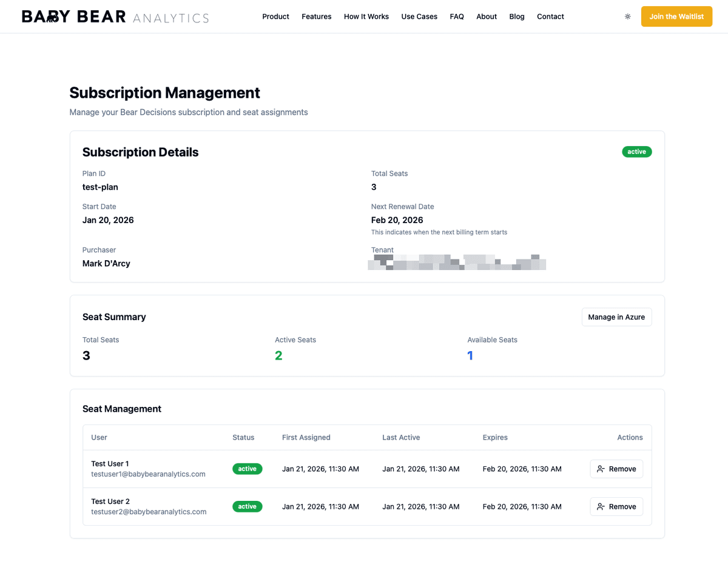Click the Seat Summary section title

114,317
